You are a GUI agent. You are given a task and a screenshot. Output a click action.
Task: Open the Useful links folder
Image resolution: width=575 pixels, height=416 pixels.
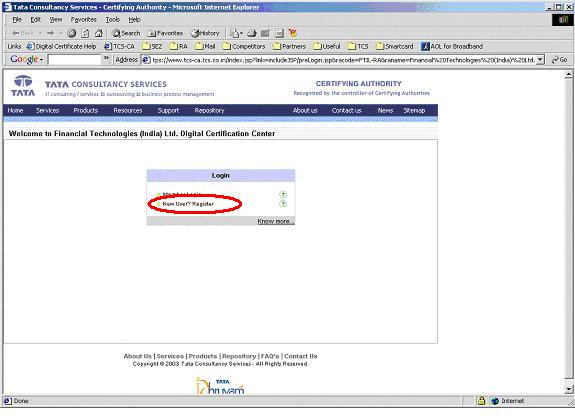click(327, 46)
